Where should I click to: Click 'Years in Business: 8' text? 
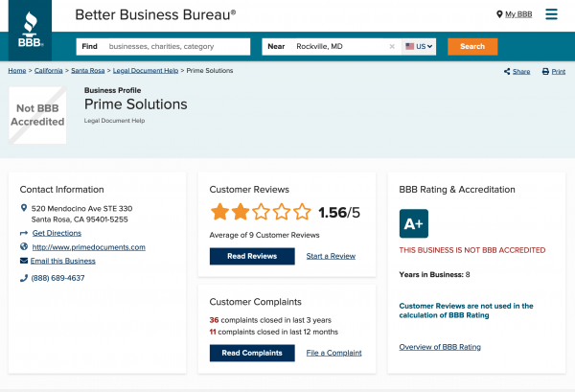[x=434, y=275]
